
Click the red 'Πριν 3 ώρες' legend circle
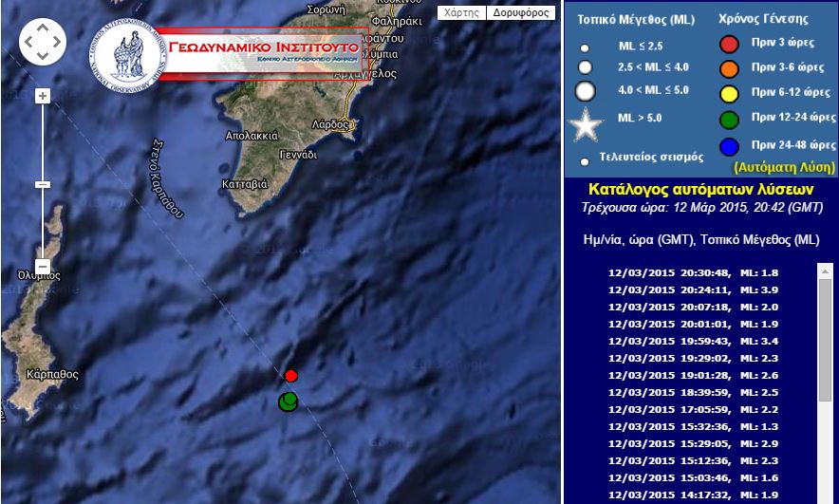[729, 44]
